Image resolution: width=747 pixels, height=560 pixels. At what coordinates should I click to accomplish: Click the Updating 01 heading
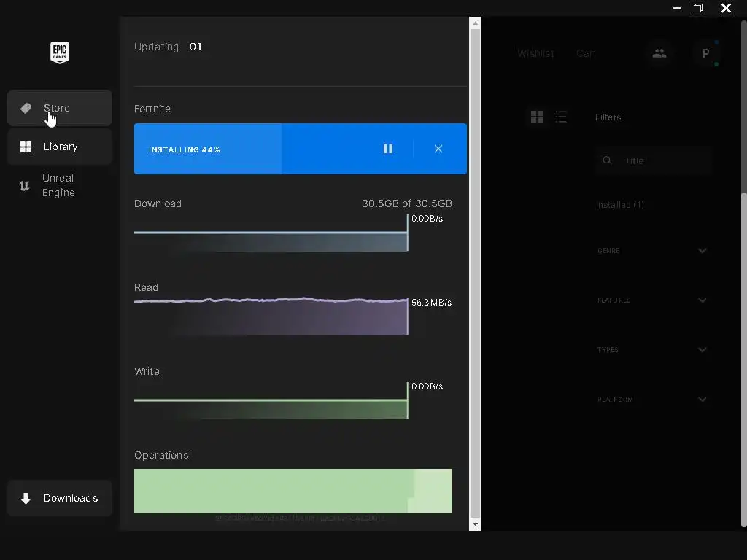(168, 47)
